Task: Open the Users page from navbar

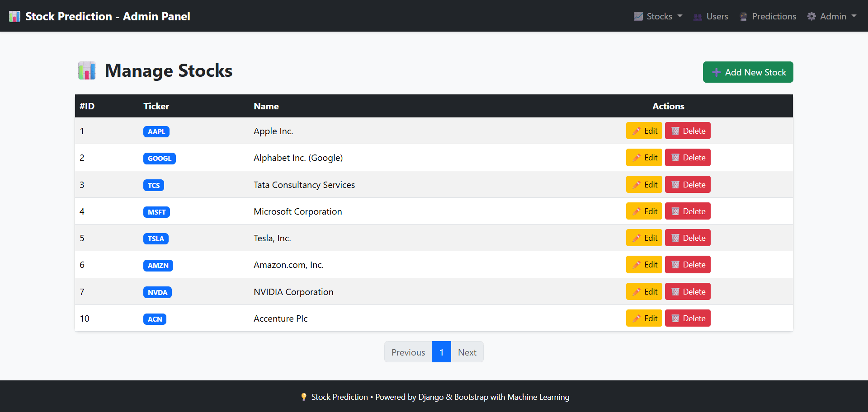Action: (x=717, y=17)
